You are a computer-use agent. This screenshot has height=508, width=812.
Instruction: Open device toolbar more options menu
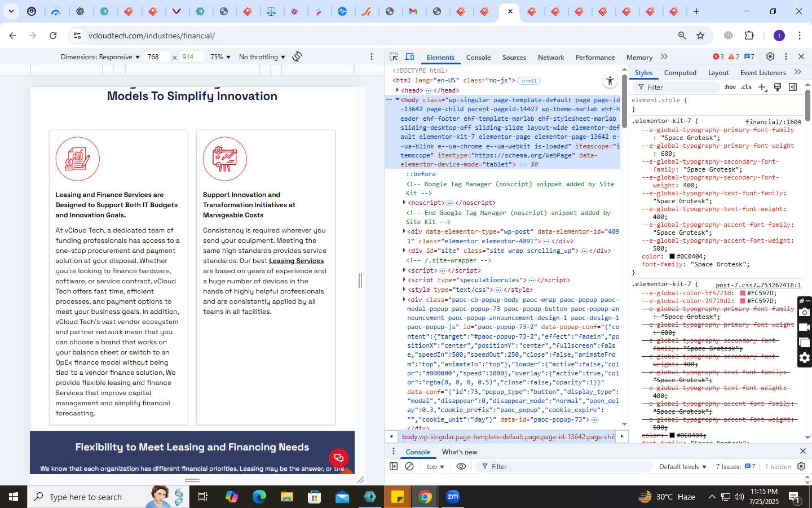click(372, 56)
